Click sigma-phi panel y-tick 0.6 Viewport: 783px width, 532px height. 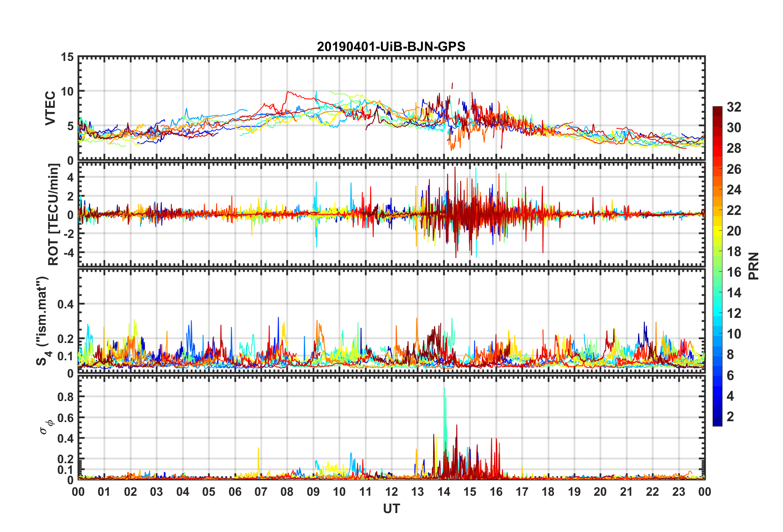point(65,418)
